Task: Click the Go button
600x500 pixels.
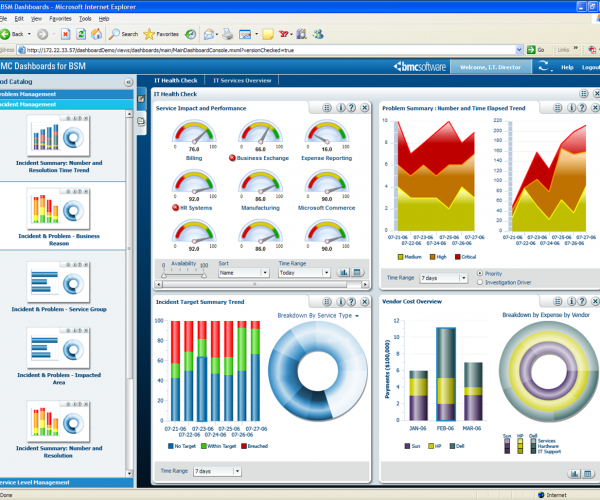Action: pyautogui.click(x=536, y=50)
